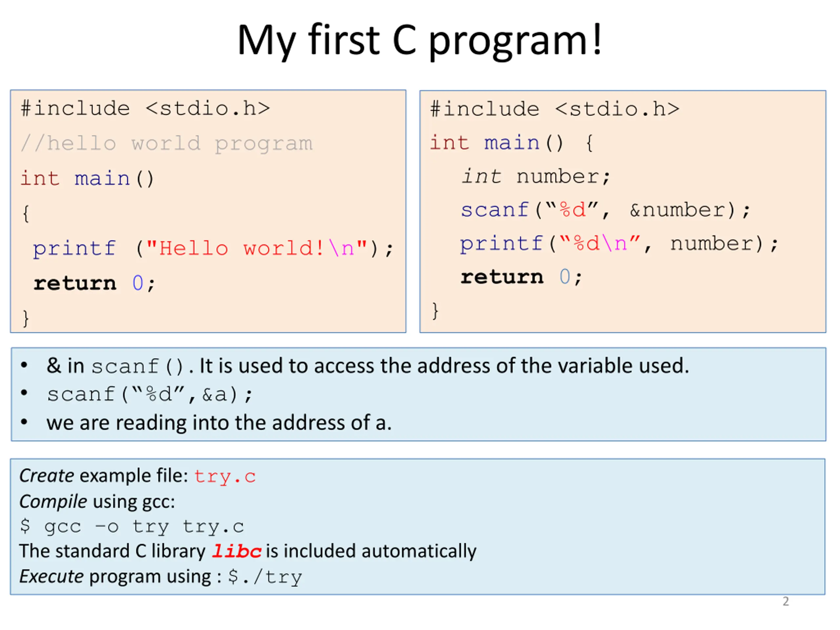Click the slide page number 2
Screen dimensions: 840x630
[786, 601]
